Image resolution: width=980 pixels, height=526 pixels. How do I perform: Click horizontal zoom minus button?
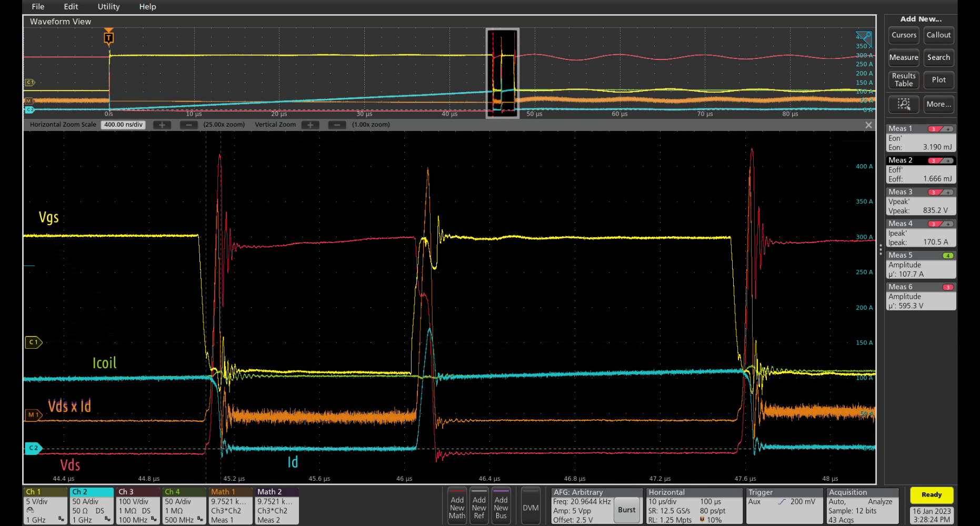pyautogui.click(x=188, y=125)
